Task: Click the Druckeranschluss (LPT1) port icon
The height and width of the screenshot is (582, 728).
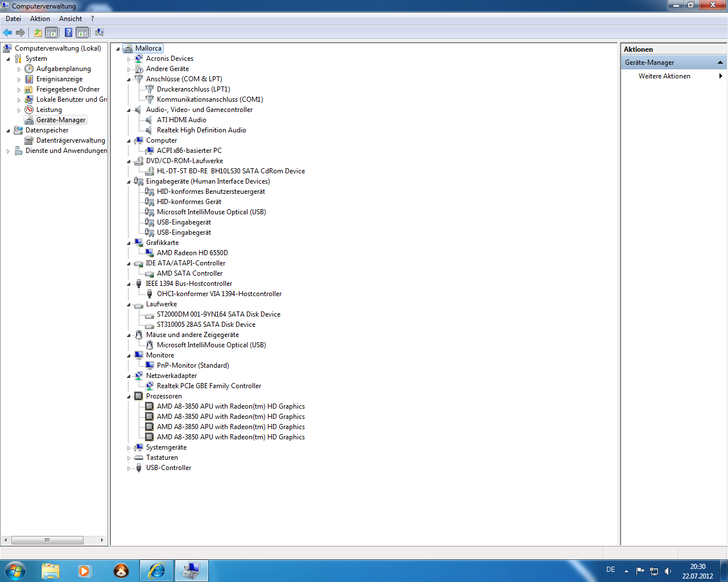Action: pyautogui.click(x=150, y=89)
